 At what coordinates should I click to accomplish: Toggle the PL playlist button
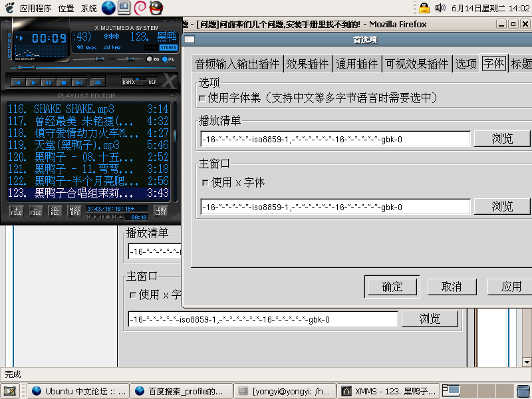click(168, 59)
